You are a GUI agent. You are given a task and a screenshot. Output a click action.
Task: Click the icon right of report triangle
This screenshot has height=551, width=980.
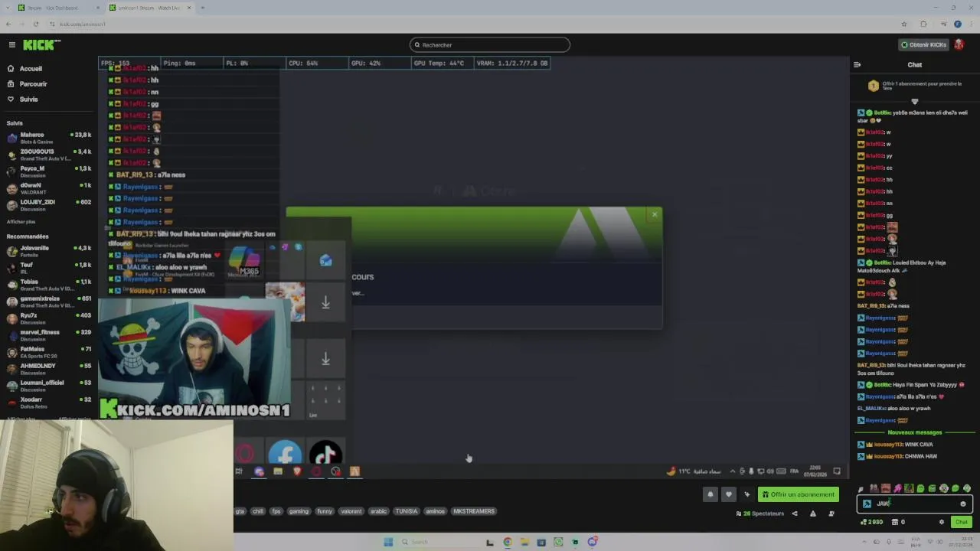[x=831, y=514]
